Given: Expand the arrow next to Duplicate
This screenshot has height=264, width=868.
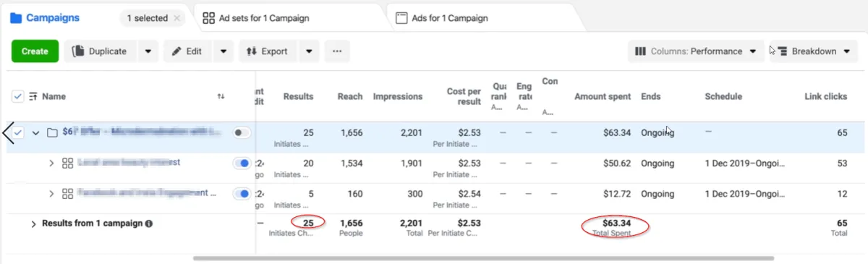Looking at the screenshot, I should [x=148, y=51].
